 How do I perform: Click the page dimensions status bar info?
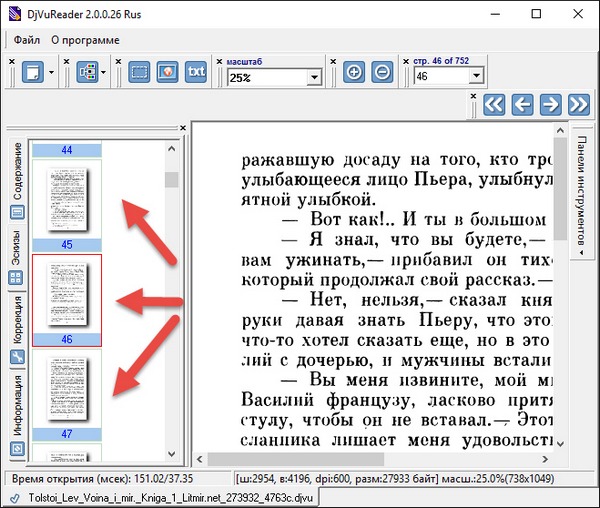395,479
